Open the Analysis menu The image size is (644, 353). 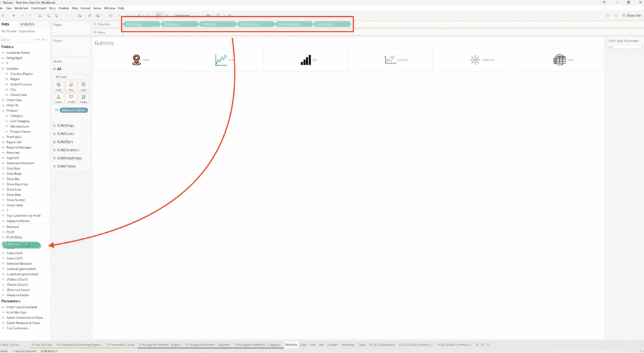64,8
